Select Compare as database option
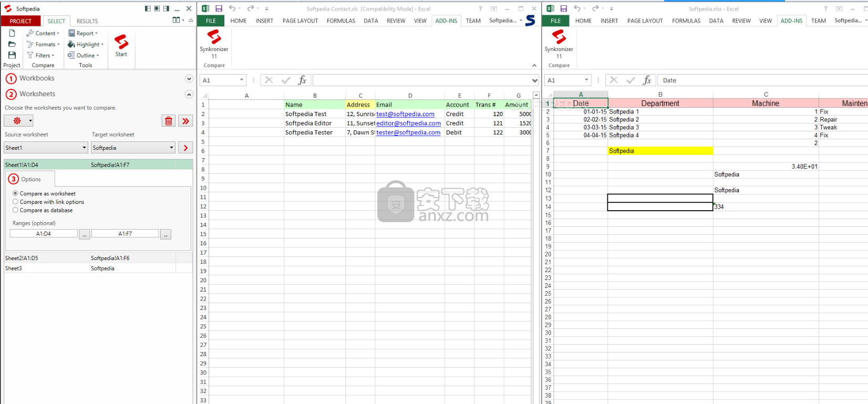Image resolution: width=868 pixels, height=404 pixels. point(43,210)
